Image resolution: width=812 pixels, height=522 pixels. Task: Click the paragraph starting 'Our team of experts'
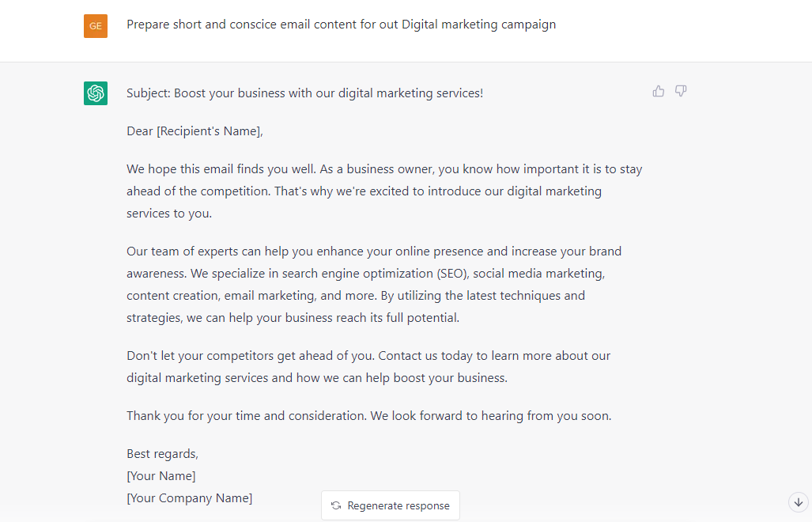pos(374,284)
